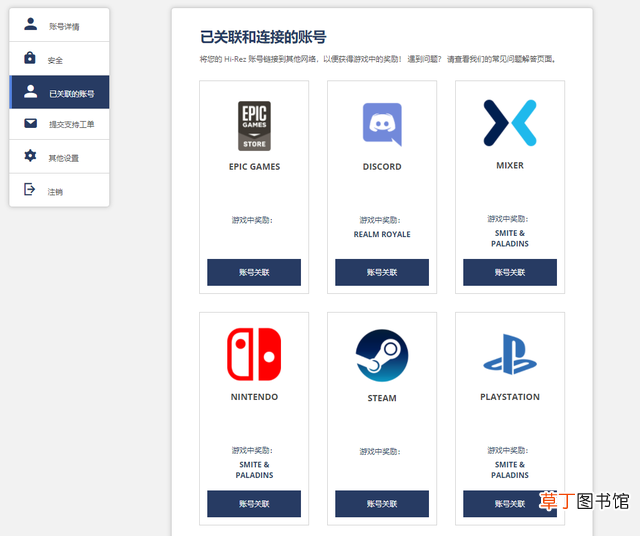Click the MIXER label text
Screen dimensions: 640x536
[510, 165]
